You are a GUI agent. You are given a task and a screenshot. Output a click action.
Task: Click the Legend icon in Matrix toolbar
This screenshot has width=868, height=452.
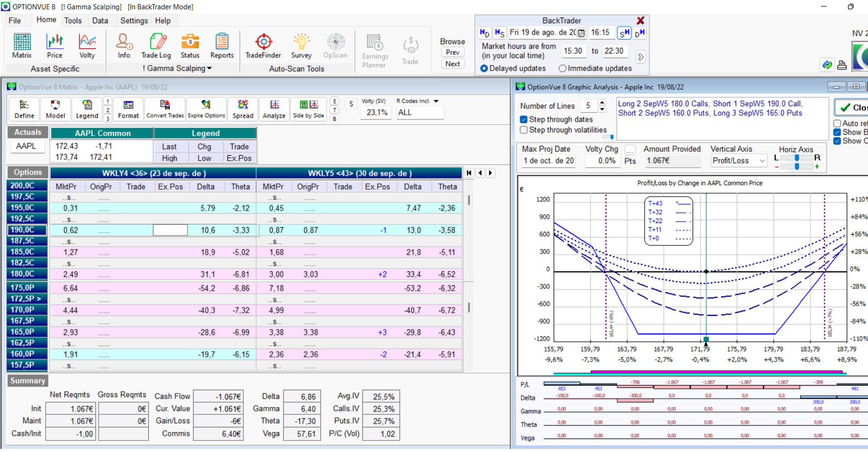[87, 109]
